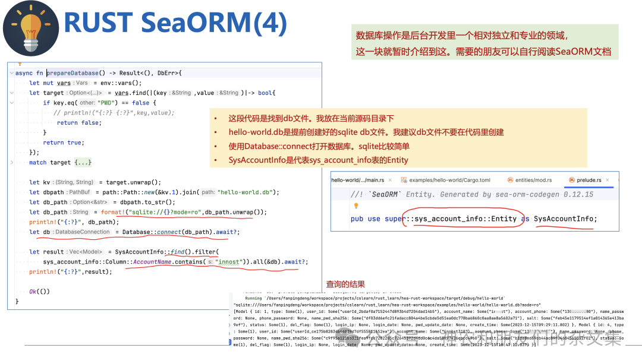Image resolution: width=642 pixels, height=364 pixels.
Task: Expand the folded 'match target' arrow
Action: point(11,162)
